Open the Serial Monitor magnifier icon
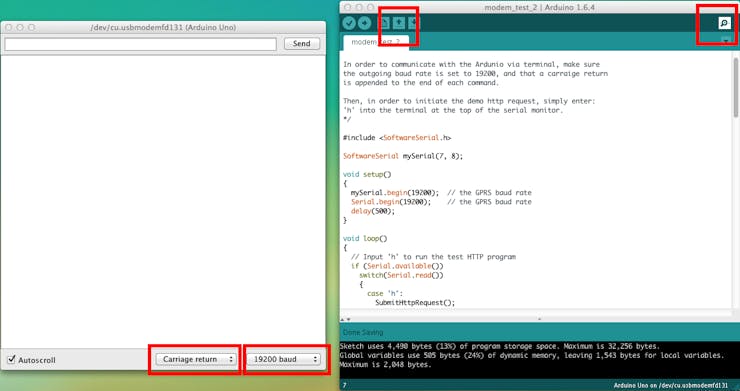 (724, 23)
